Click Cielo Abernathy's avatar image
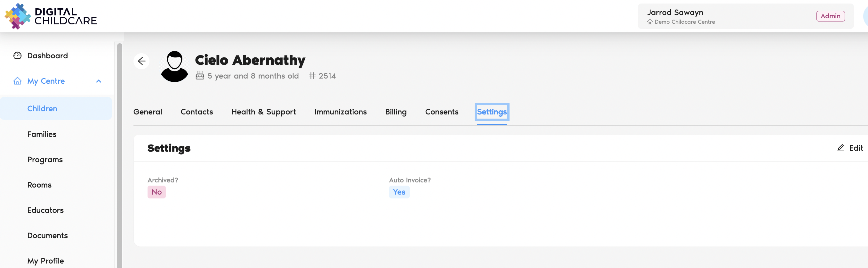 (174, 66)
